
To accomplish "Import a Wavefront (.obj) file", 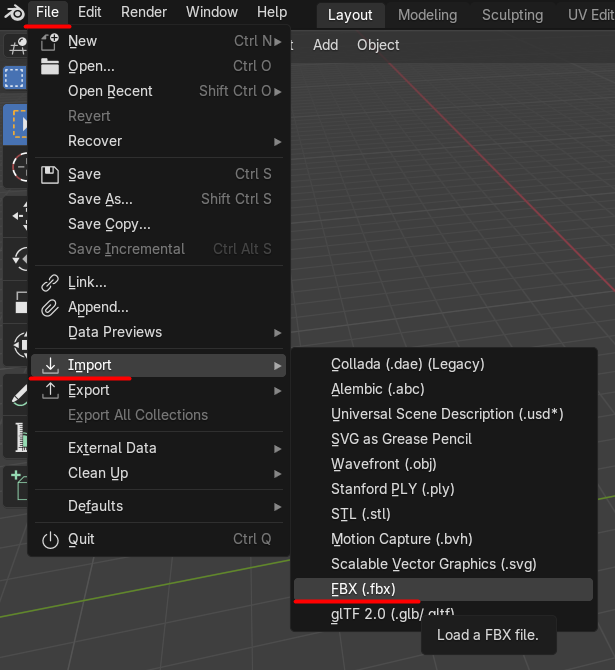I will (443, 464).
